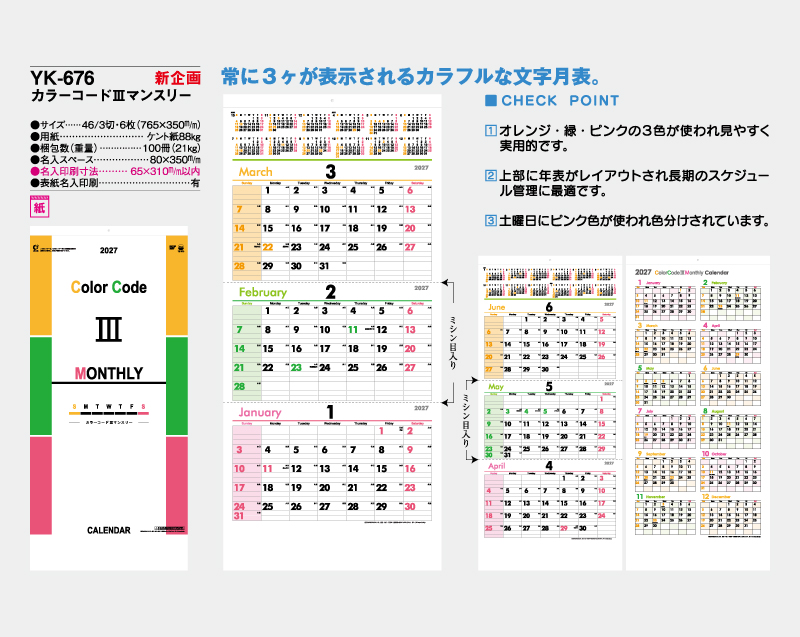Image resolution: width=800 pixels, height=637 pixels.
Task: Click the large number 6 beside June
Action: coord(549,307)
